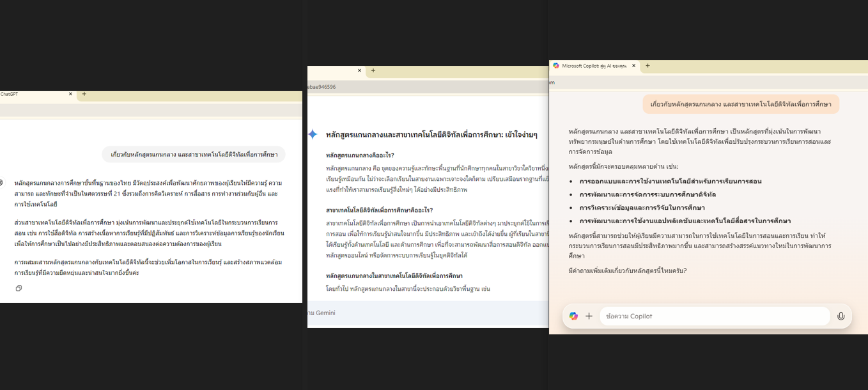Open a new tab in the Copilot window

(x=647, y=66)
